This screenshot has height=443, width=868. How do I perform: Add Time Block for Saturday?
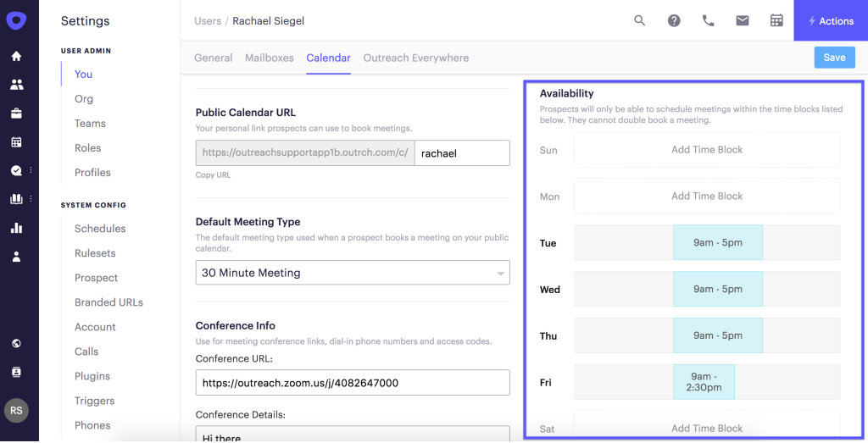coord(707,426)
